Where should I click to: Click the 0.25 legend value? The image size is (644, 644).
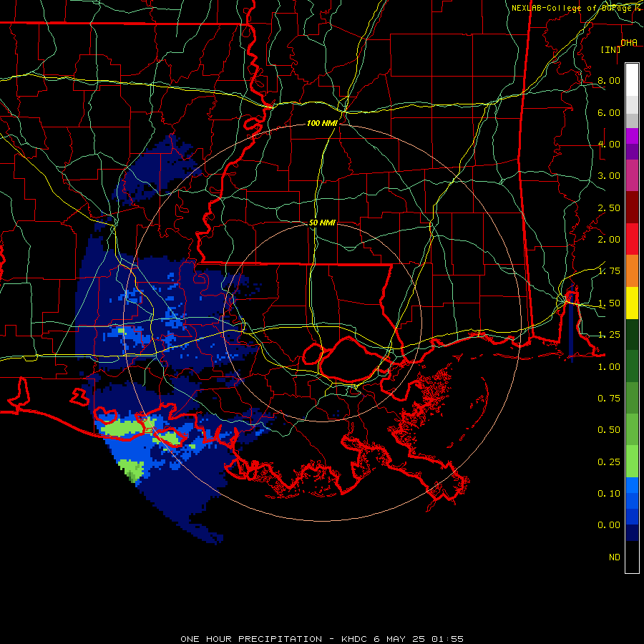[609, 462]
